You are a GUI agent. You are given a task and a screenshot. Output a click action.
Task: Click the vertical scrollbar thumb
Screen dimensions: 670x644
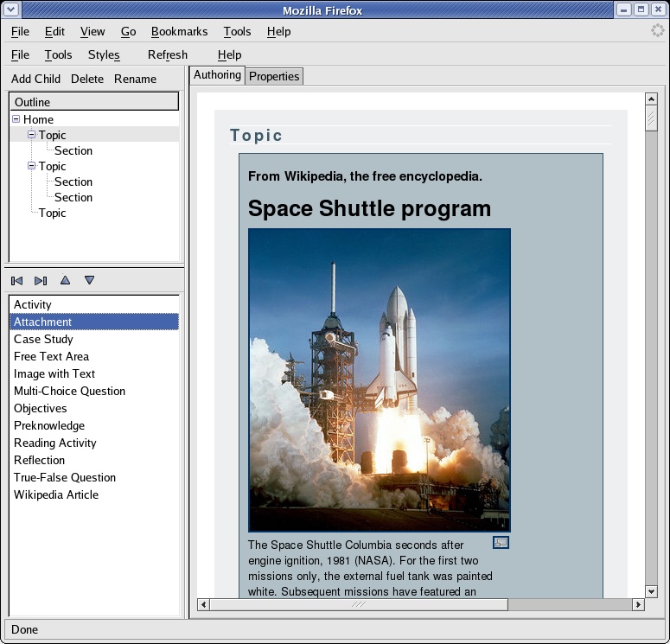(x=651, y=118)
